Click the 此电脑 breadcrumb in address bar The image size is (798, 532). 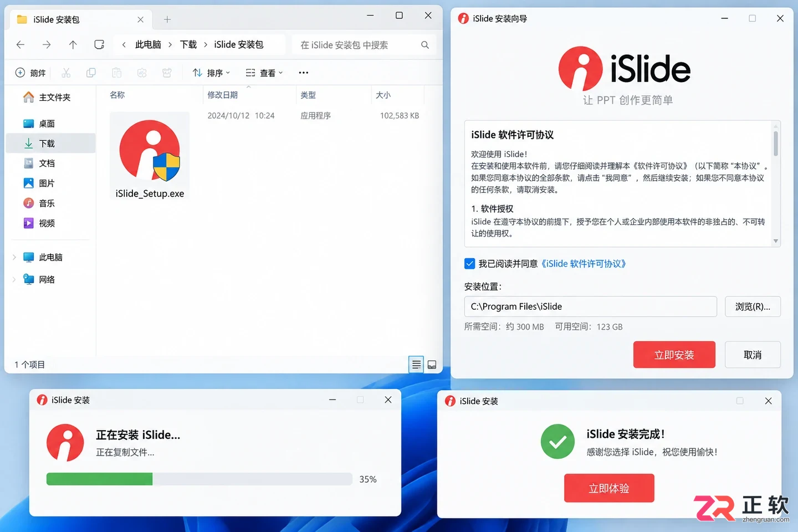[x=148, y=45]
